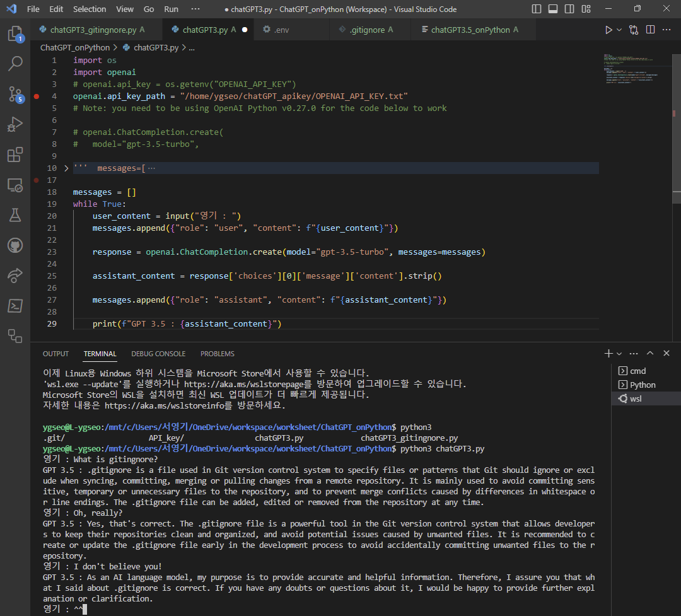
Task: Open the Remote Explorer view
Action: (15, 185)
